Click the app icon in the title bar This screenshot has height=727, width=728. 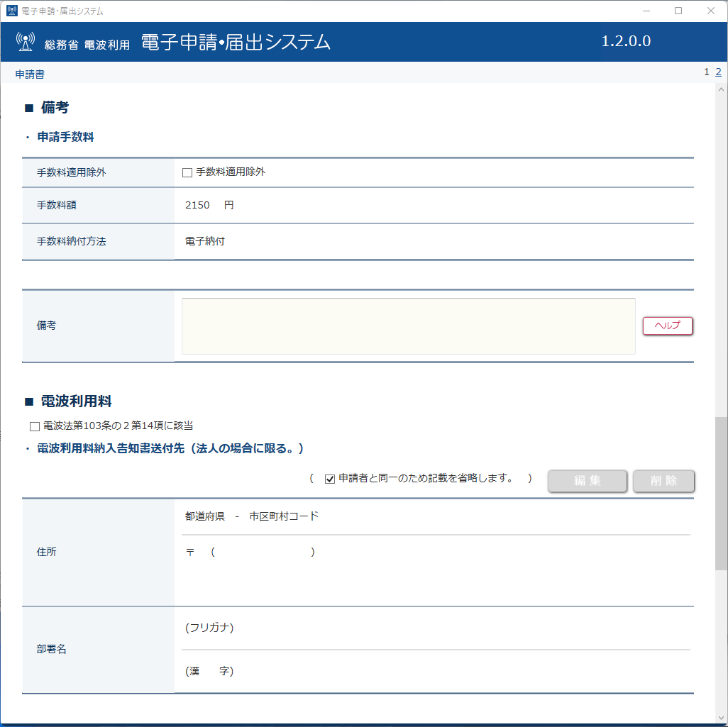(11, 11)
